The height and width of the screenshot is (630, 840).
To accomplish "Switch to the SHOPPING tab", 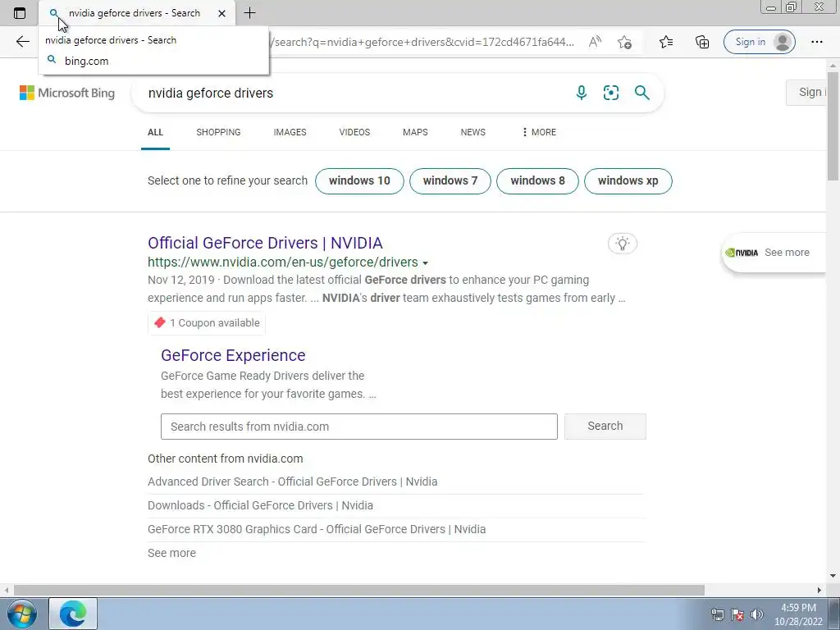I will [218, 132].
